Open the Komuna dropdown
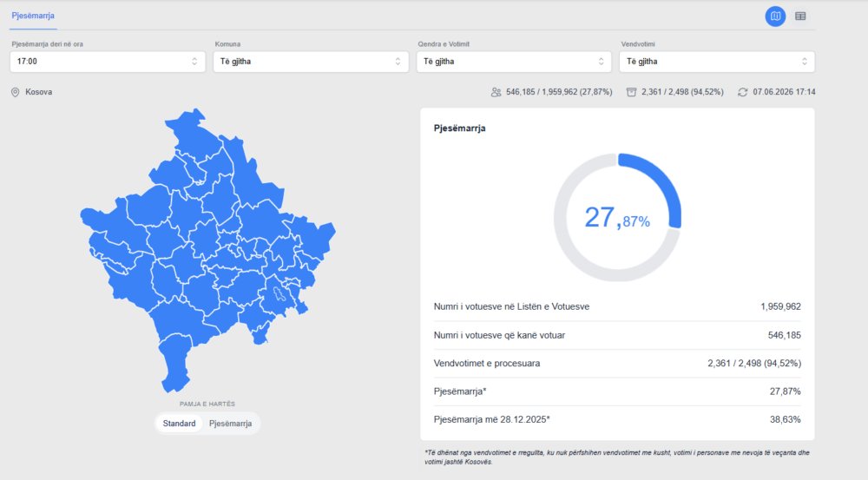Screen dimensions: 868x480 pos(311,62)
